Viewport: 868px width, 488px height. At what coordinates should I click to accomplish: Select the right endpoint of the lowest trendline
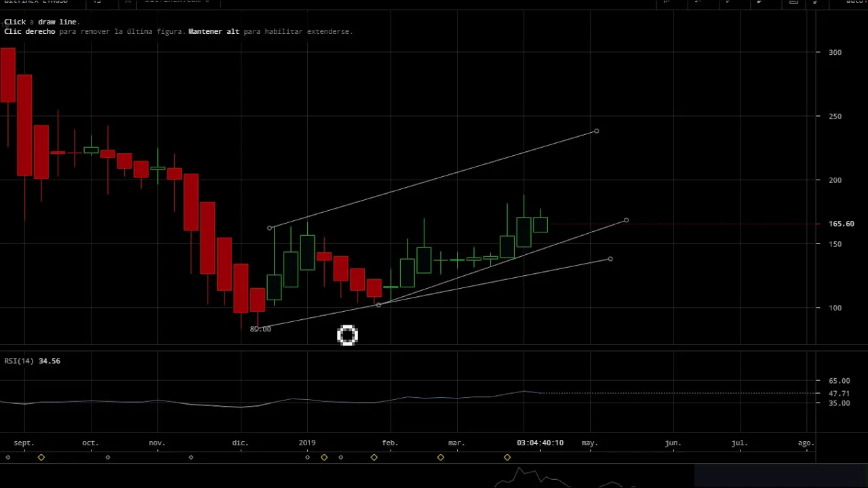610,259
